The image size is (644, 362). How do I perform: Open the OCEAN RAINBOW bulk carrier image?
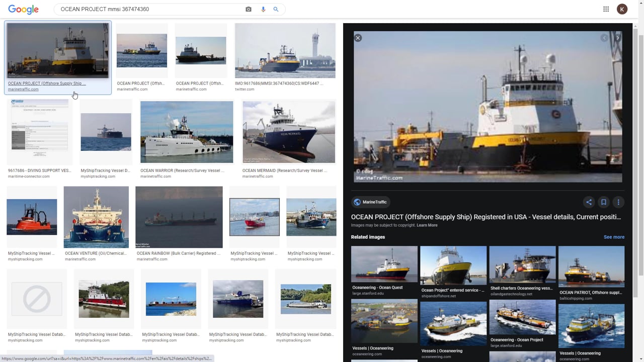click(179, 217)
